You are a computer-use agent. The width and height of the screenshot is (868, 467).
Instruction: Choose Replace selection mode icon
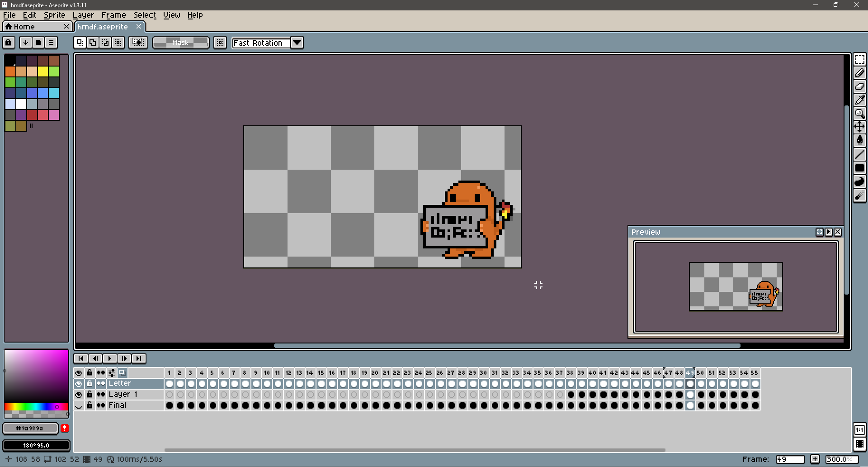tap(80, 43)
